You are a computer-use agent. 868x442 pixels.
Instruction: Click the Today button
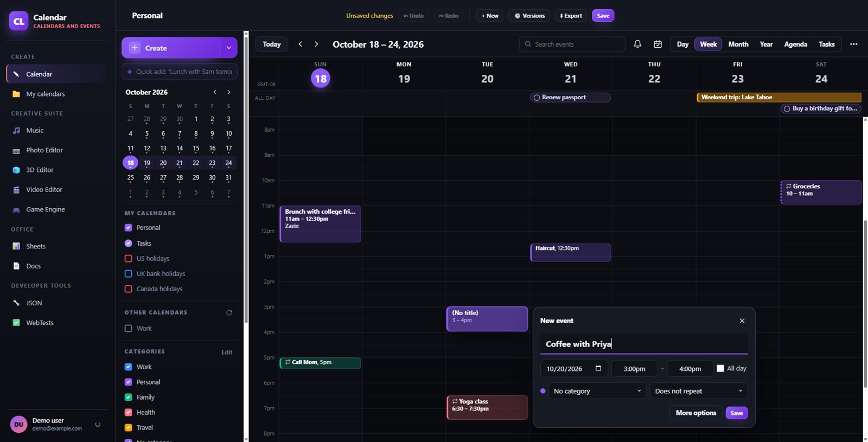[x=272, y=44]
